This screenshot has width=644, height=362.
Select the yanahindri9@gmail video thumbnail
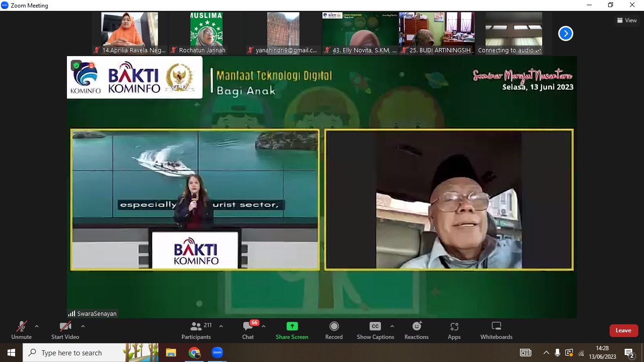(283, 33)
